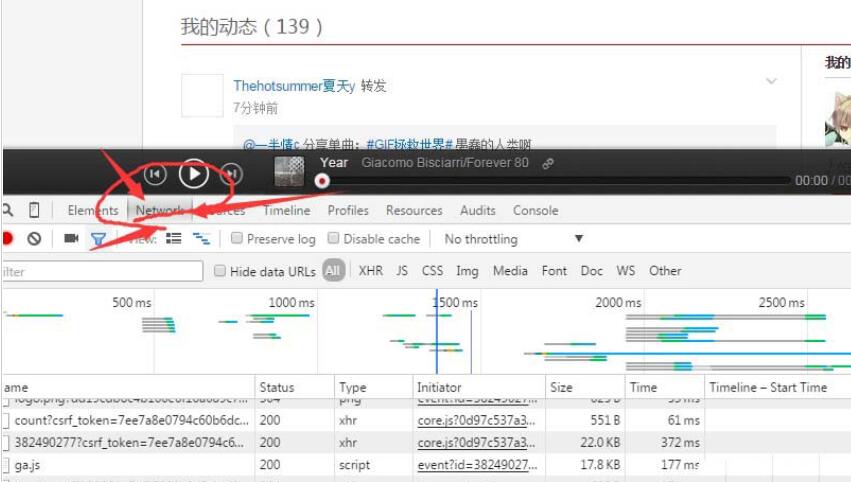Image resolution: width=851 pixels, height=482 pixels.
Task: Open core.js initiator link in count row
Action: [x=477, y=420]
